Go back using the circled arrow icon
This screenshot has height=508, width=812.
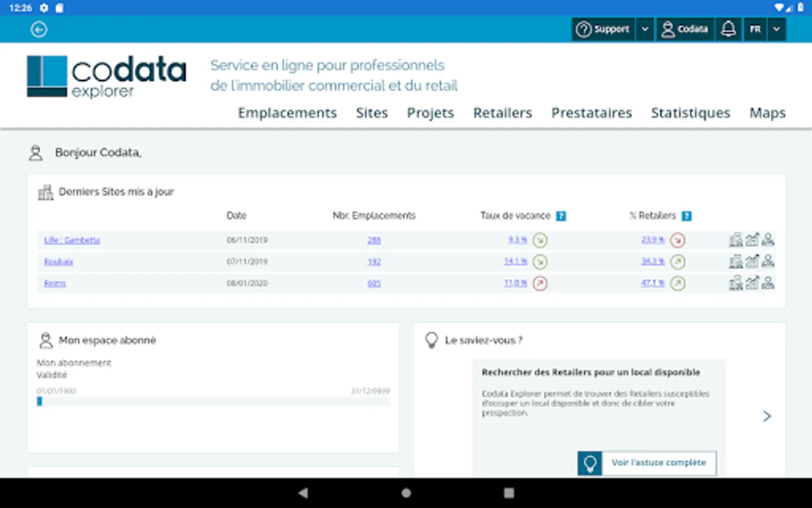39,29
